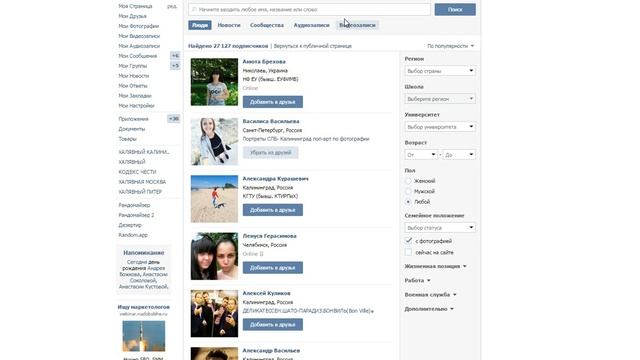Expand the 'Работа' filter section
The width and height of the screenshot is (640, 360).
pyautogui.click(x=417, y=280)
